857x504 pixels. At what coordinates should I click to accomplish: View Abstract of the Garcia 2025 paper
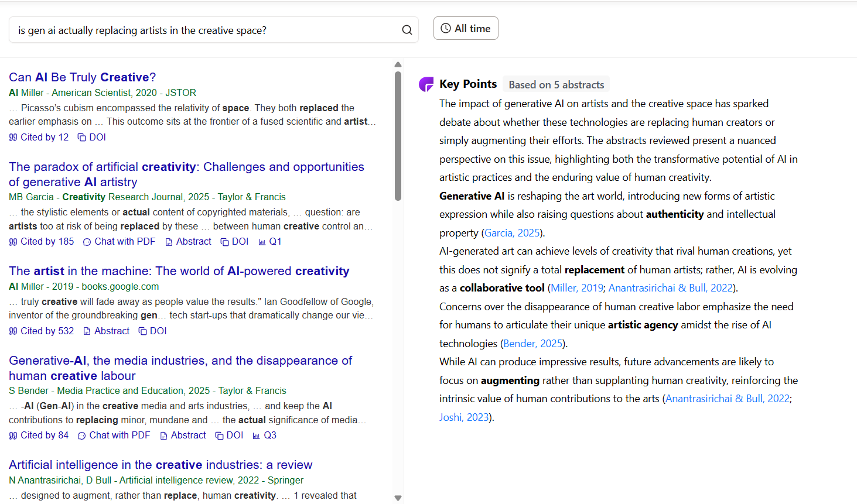(188, 241)
